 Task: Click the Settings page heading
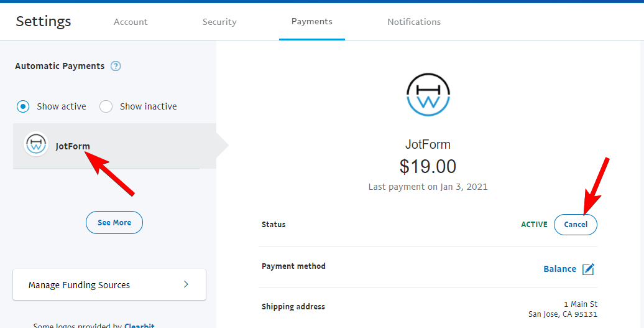(44, 21)
